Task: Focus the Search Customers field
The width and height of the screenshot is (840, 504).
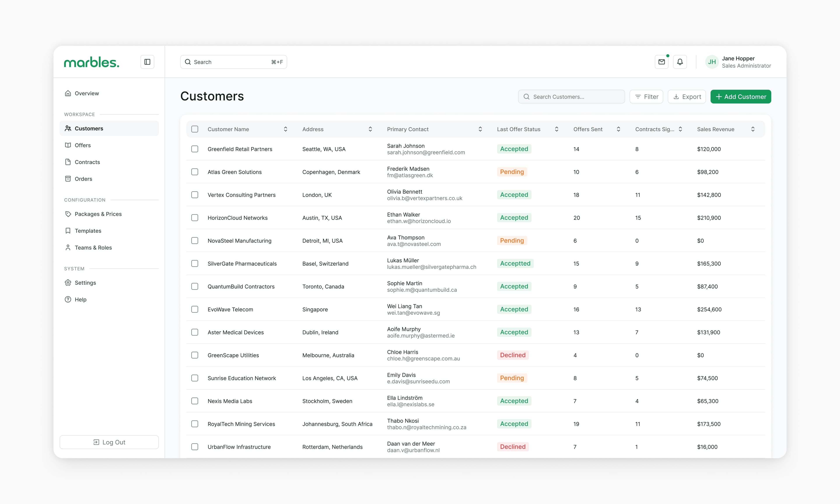Action: [x=571, y=97]
